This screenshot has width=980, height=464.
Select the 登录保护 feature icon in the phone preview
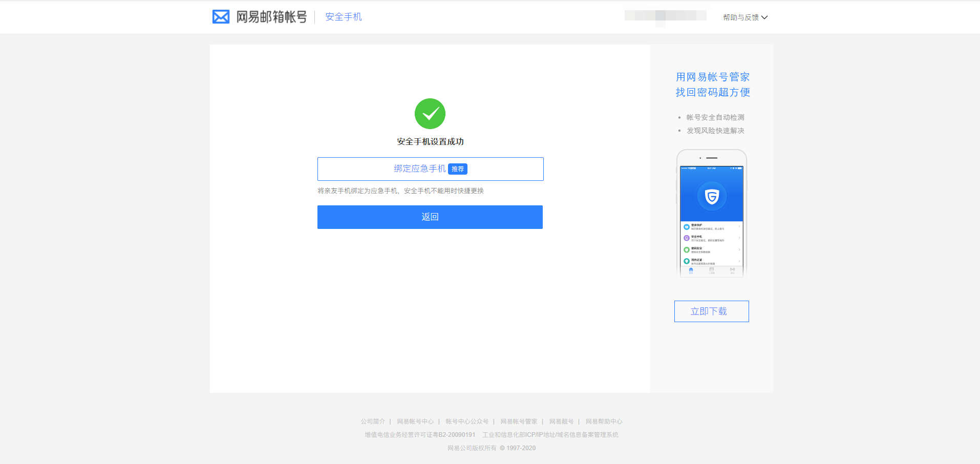[x=687, y=227]
